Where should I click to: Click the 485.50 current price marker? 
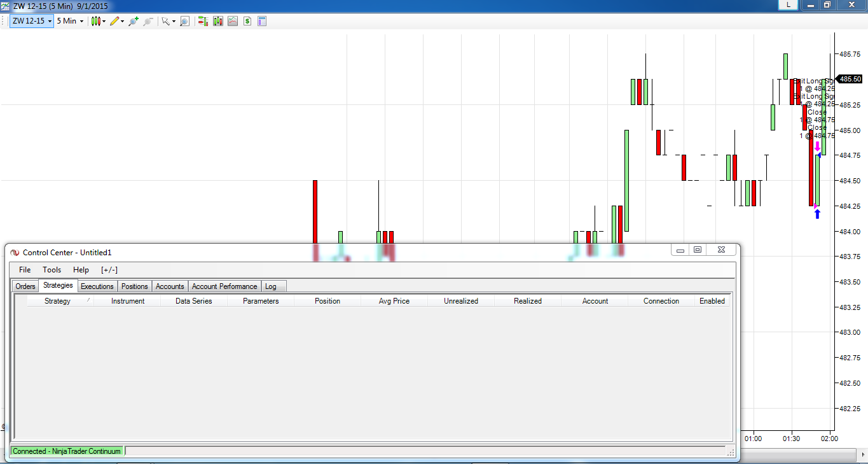[x=850, y=79]
